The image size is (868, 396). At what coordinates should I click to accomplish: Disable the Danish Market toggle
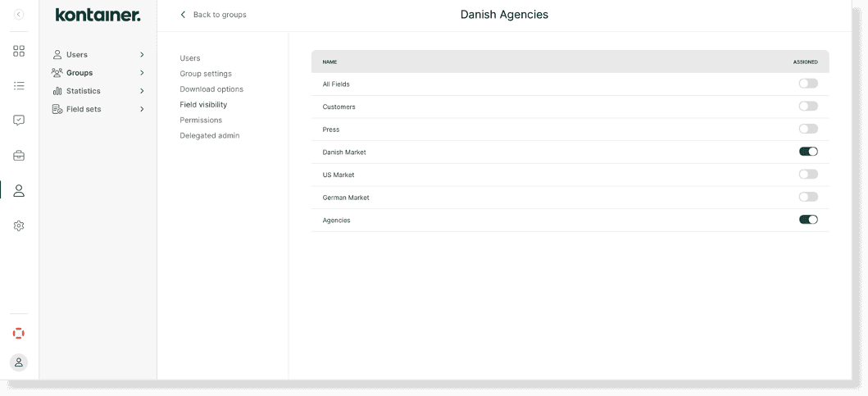coord(808,152)
